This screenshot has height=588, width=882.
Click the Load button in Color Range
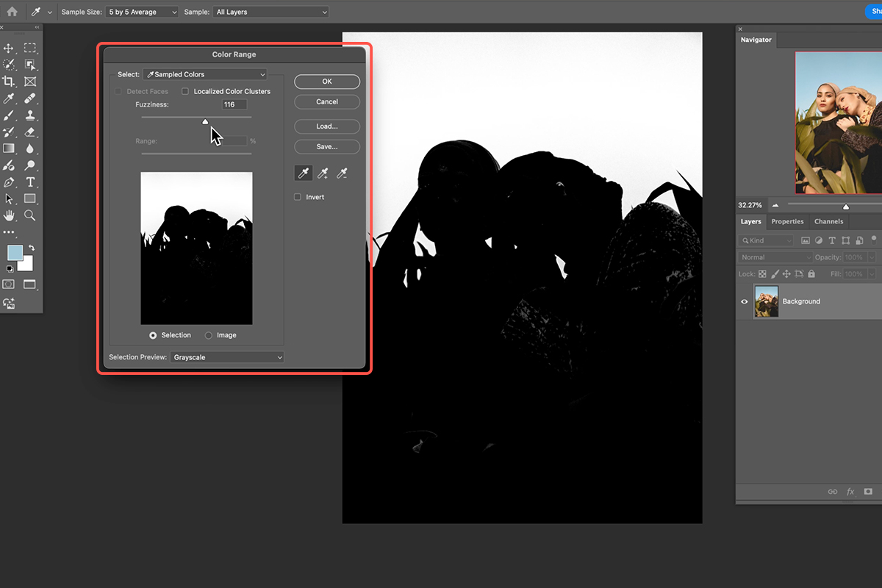pos(326,126)
